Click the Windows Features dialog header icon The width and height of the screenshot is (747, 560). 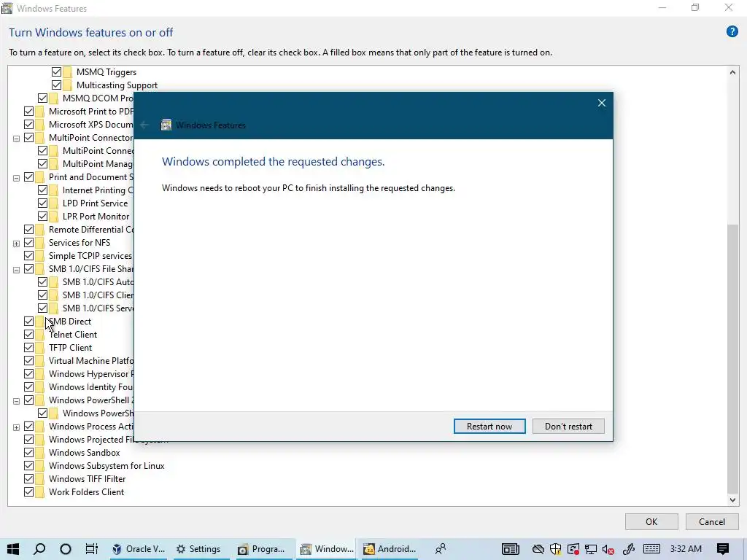[x=166, y=125]
